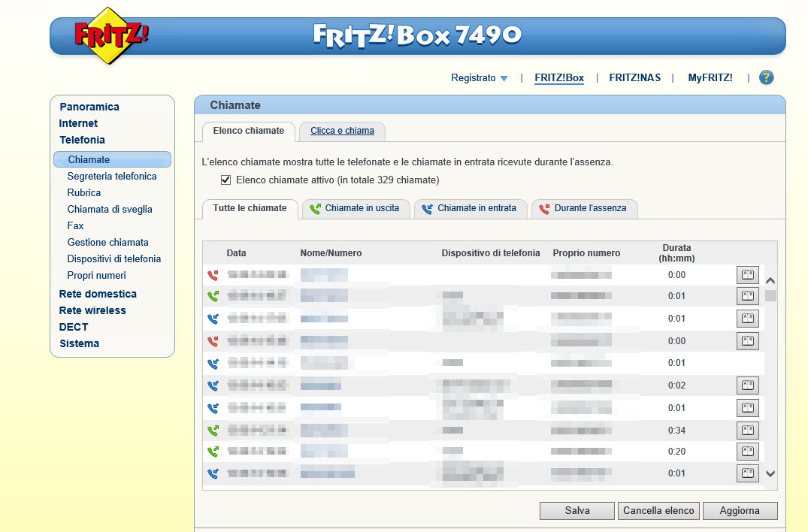This screenshot has height=532, width=808.
Task: Show only 'Chiamate in uscita' tab
Action: click(x=356, y=208)
